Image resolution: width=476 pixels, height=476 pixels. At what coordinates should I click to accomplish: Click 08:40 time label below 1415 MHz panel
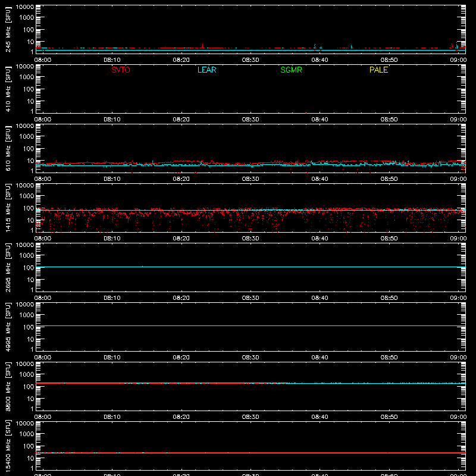(320, 239)
